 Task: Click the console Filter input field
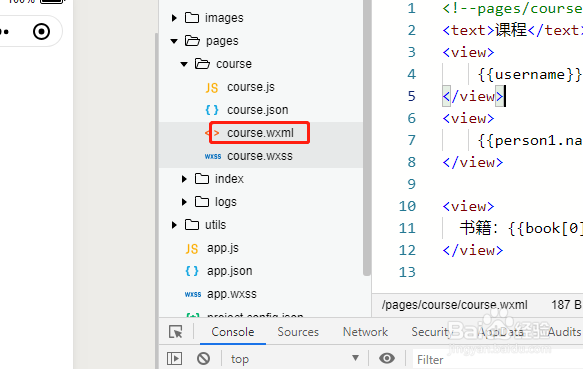498,360
